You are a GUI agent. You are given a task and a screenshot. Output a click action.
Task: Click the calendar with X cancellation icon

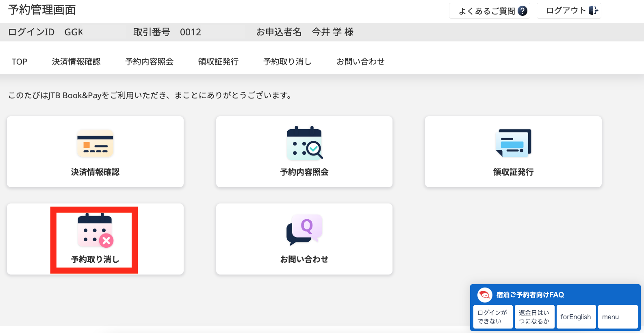coord(95,230)
